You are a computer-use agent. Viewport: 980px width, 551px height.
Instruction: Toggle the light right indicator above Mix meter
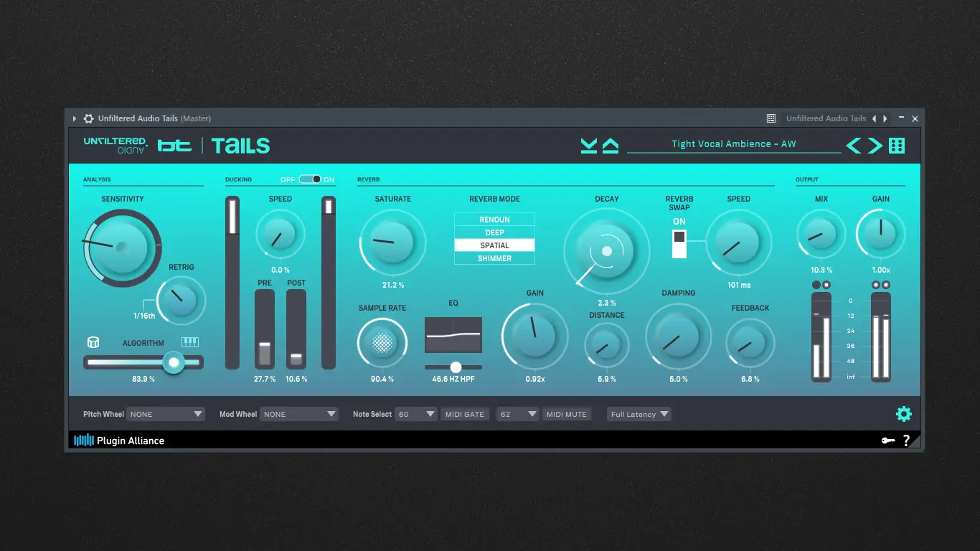coord(826,285)
